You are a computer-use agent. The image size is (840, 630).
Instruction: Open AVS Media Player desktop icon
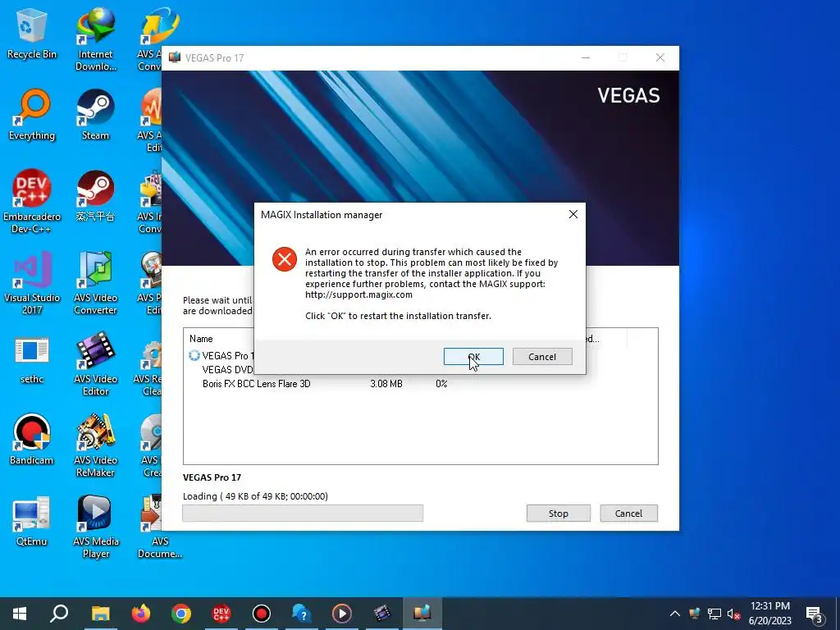pos(95,527)
